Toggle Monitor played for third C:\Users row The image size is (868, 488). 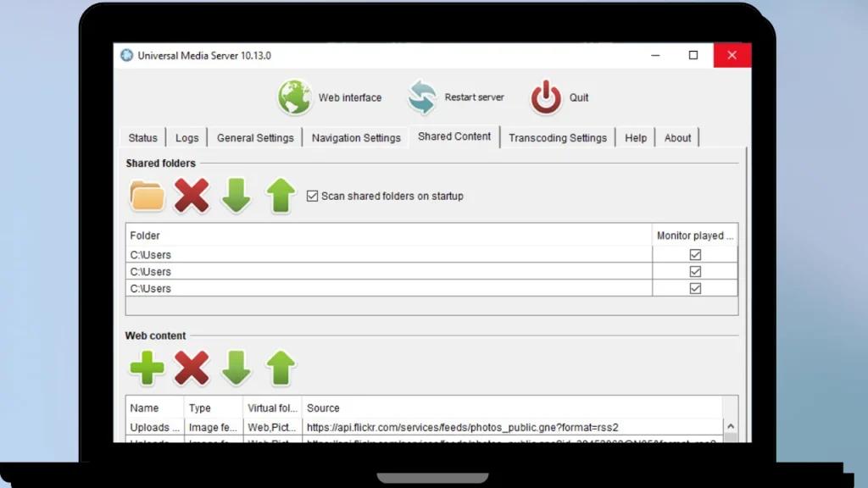695,288
